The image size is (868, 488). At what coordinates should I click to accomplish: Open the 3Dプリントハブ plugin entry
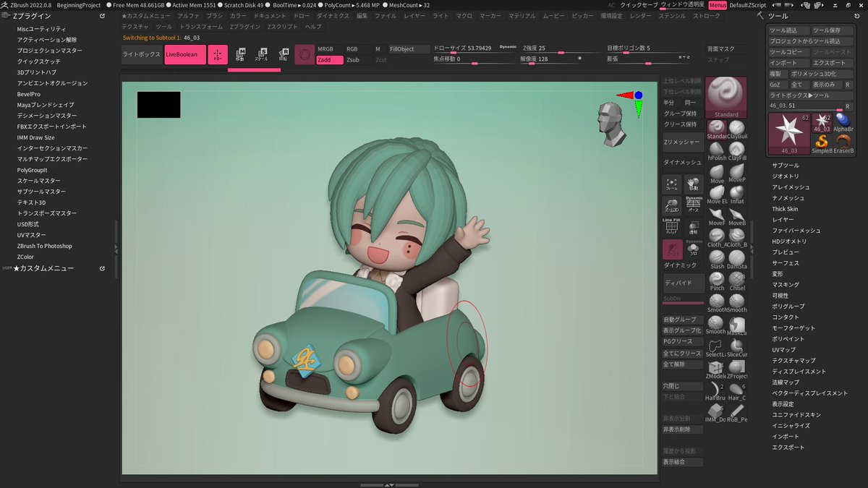(37, 72)
